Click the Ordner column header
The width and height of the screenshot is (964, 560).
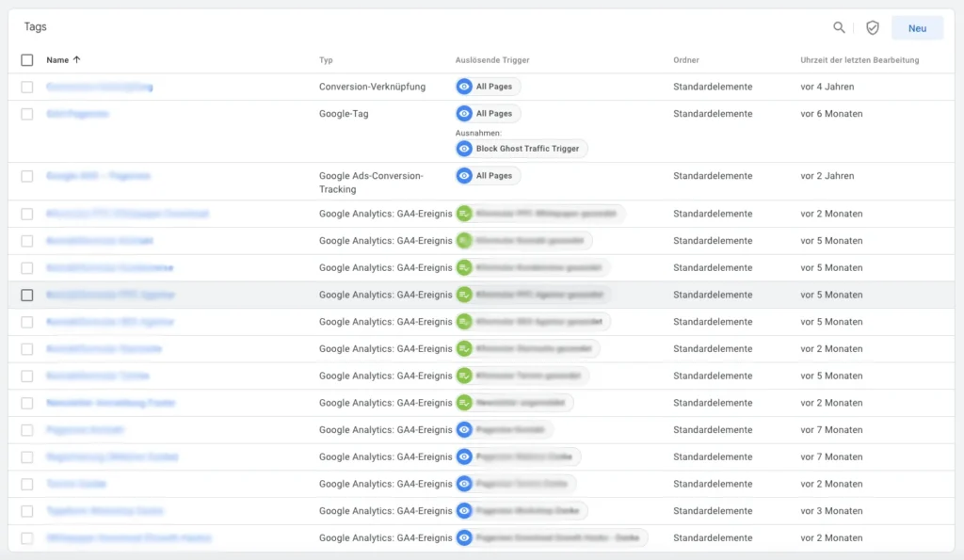[685, 60]
